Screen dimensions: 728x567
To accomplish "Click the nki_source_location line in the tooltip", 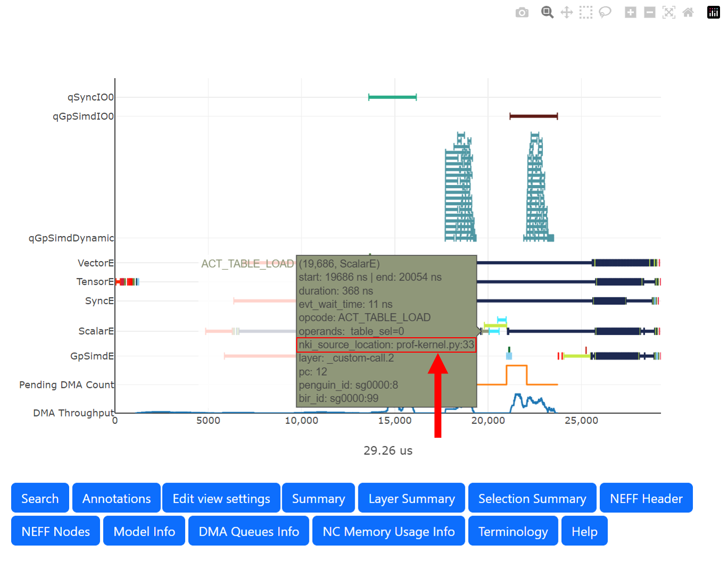I will [x=387, y=345].
